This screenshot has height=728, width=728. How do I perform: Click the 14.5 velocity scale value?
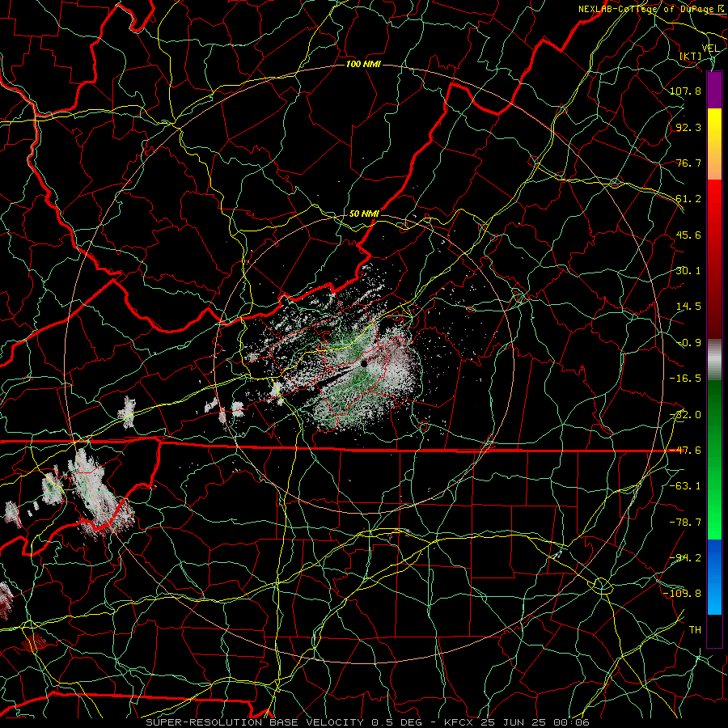point(688,307)
